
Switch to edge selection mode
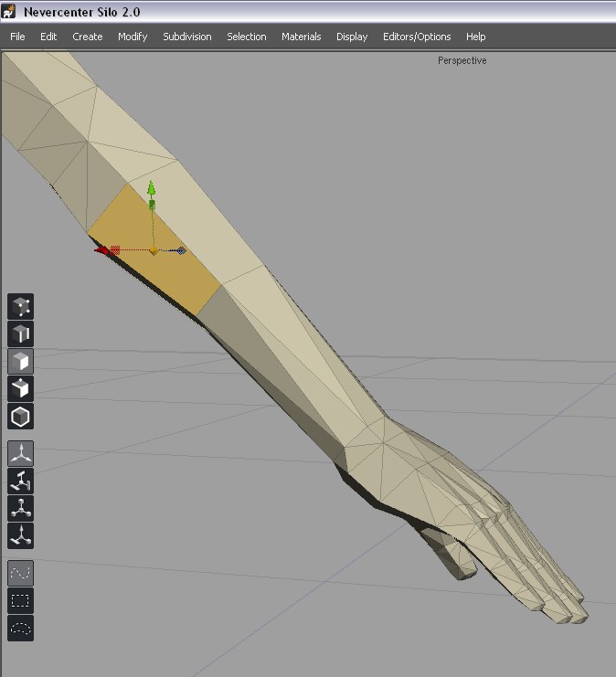pos(21,333)
